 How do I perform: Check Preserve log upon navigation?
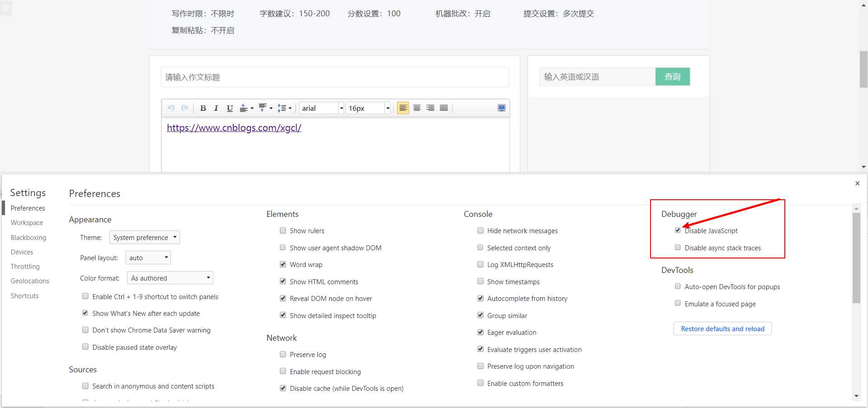point(480,366)
